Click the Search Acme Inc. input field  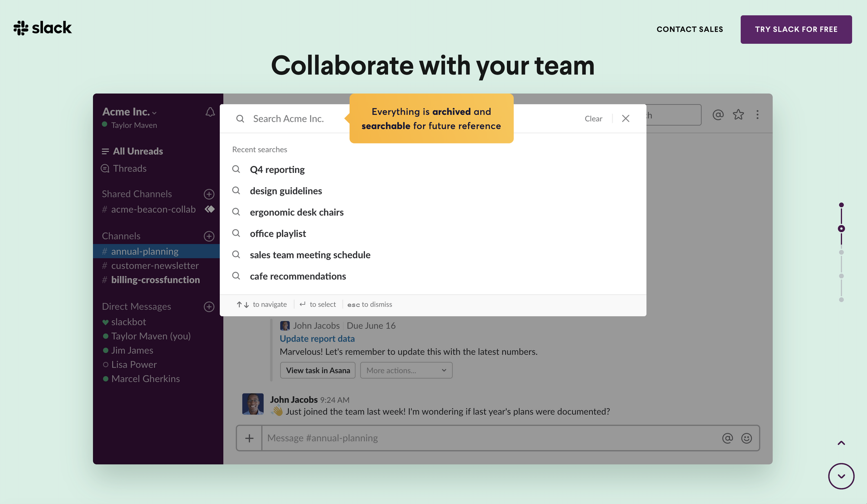(x=288, y=119)
